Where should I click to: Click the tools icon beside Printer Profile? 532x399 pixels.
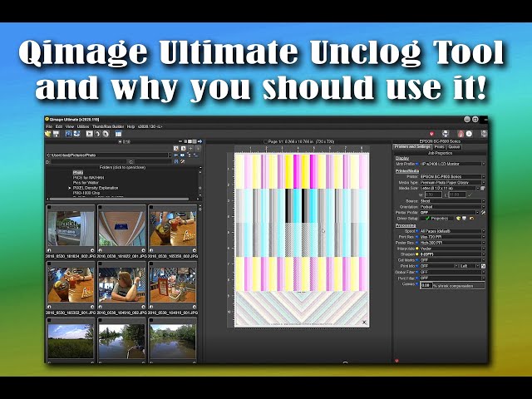click(x=483, y=213)
